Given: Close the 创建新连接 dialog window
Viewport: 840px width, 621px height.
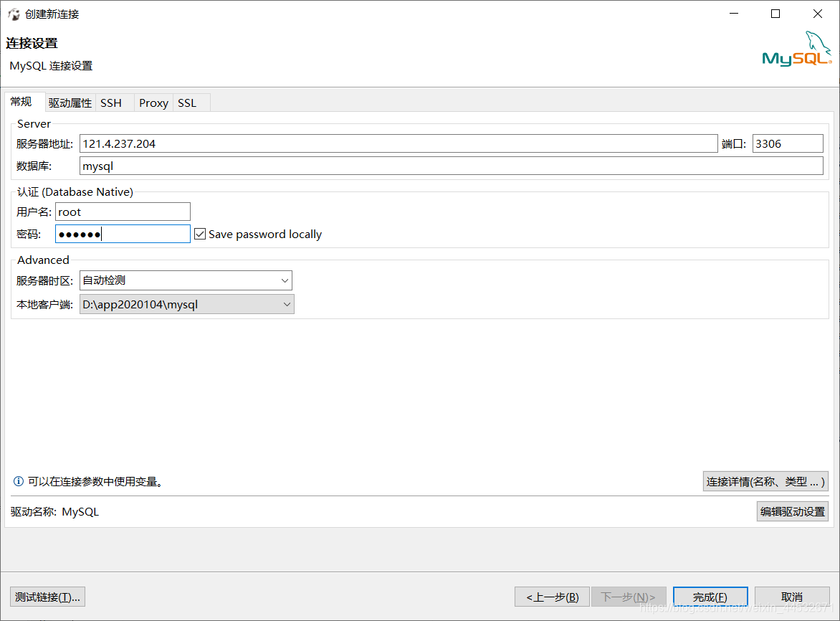Looking at the screenshot, I should pos(818,14).
